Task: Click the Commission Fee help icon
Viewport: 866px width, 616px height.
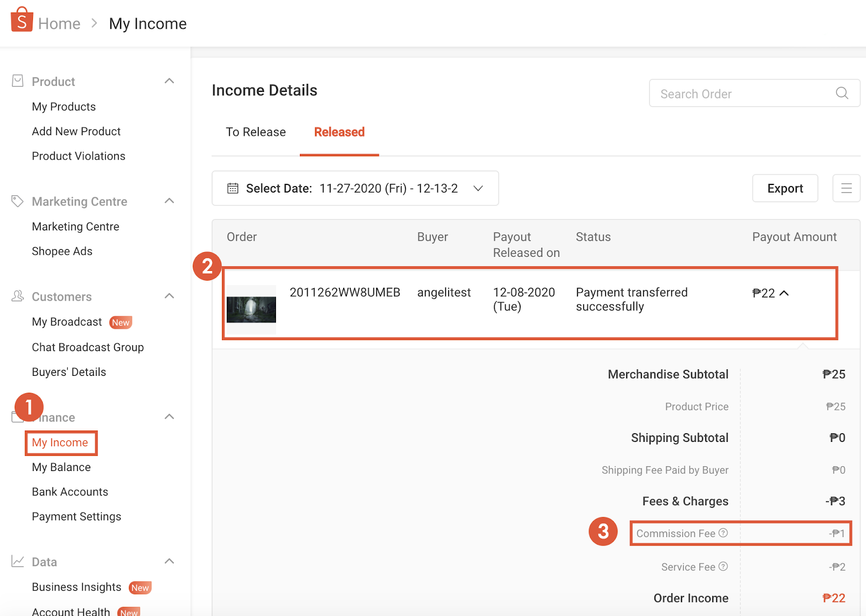Action: point(724,533)
